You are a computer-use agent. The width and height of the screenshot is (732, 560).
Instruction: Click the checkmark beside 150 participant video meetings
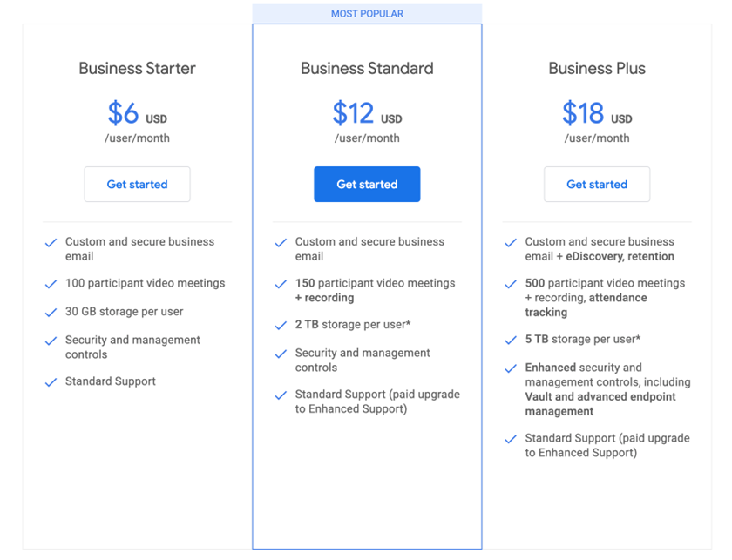[x=281, y=284]
